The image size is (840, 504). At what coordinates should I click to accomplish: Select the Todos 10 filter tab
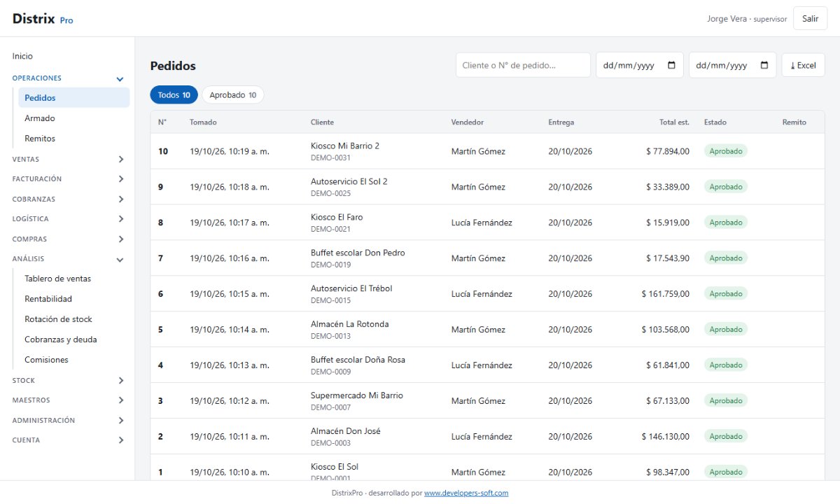pos(174,95)
